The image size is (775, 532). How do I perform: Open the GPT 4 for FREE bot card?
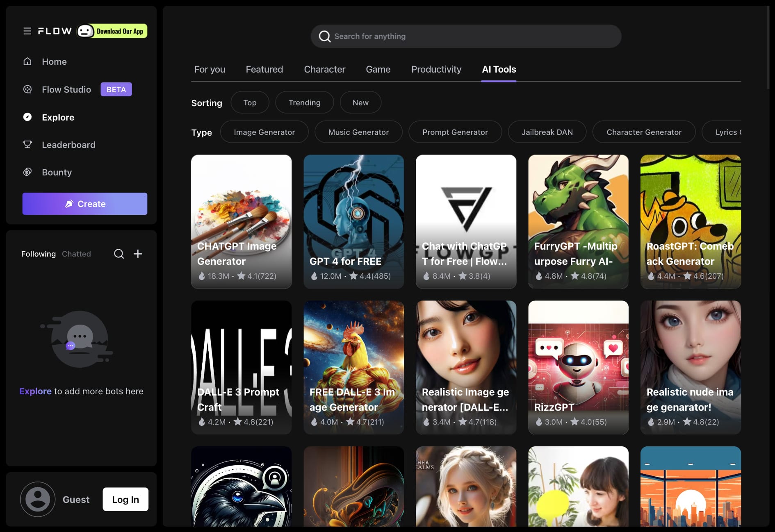354,222
